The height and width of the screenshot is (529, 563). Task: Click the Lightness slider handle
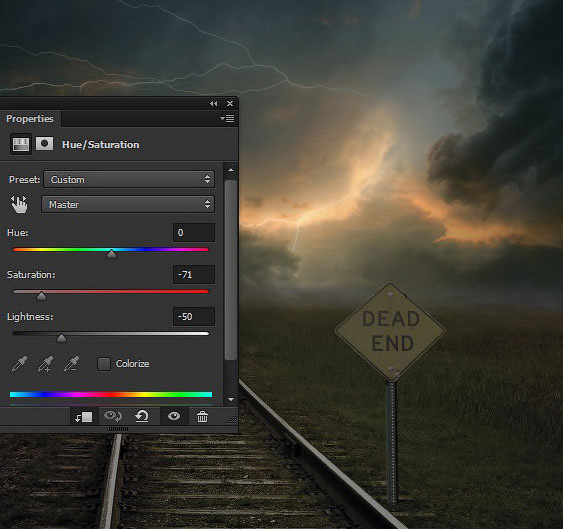tap(62, 338)
